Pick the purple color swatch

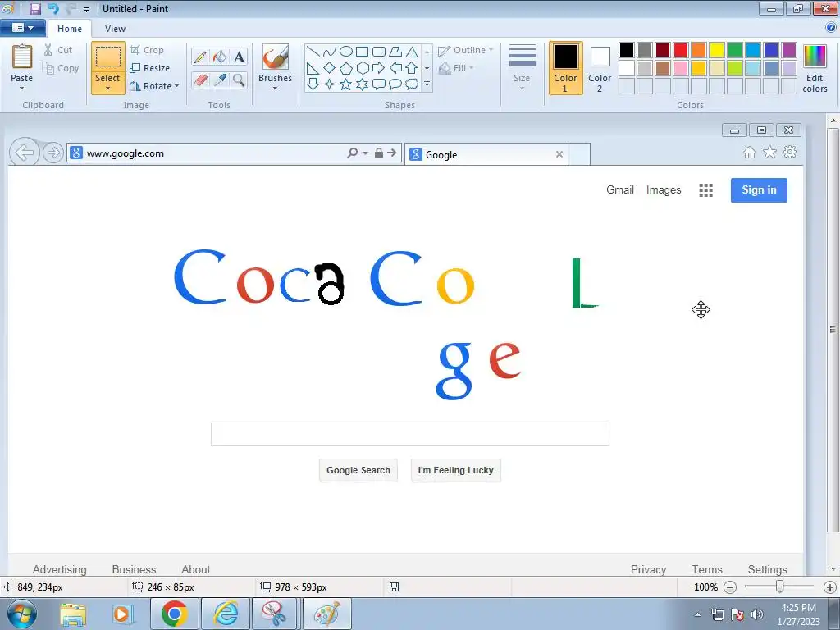click(789, 50)
